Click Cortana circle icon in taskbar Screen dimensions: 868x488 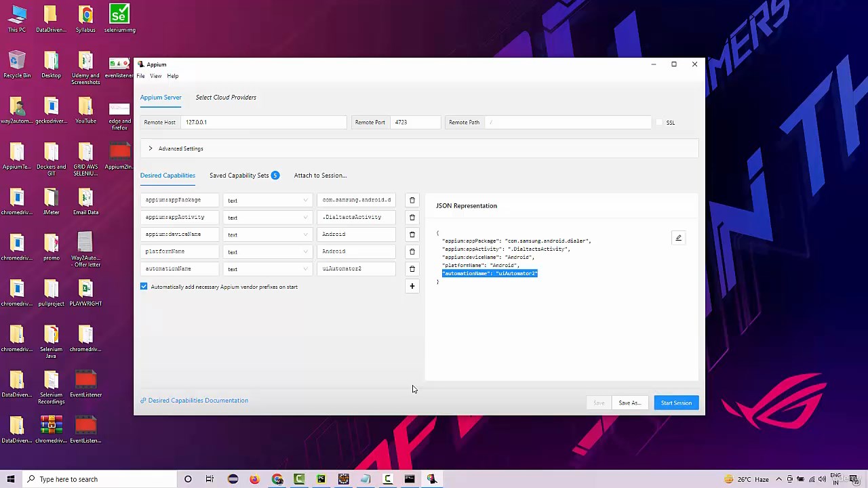coord(188,479)
